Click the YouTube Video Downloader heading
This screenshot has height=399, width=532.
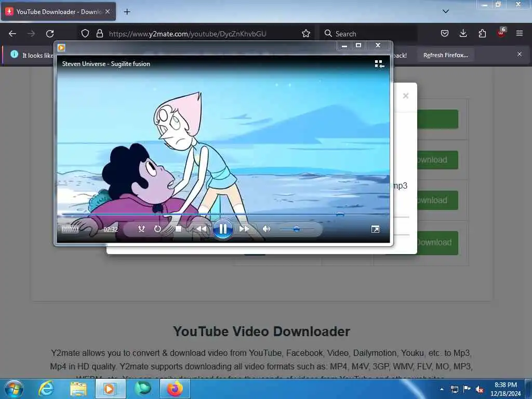262,331
